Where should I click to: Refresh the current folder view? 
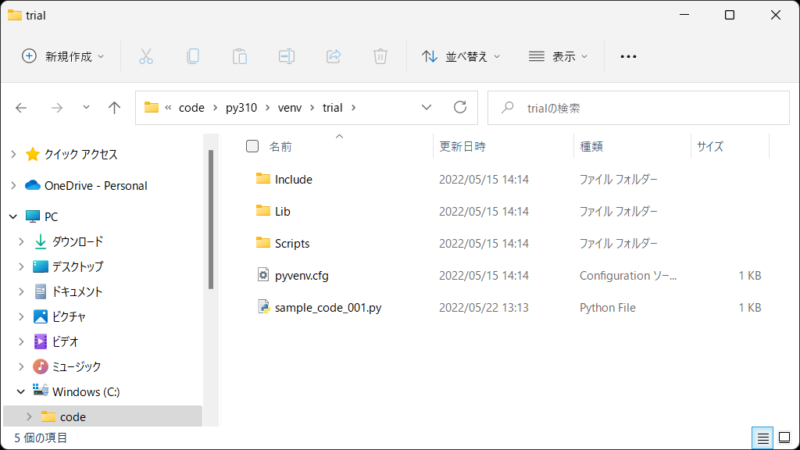(x=460, y=107)
